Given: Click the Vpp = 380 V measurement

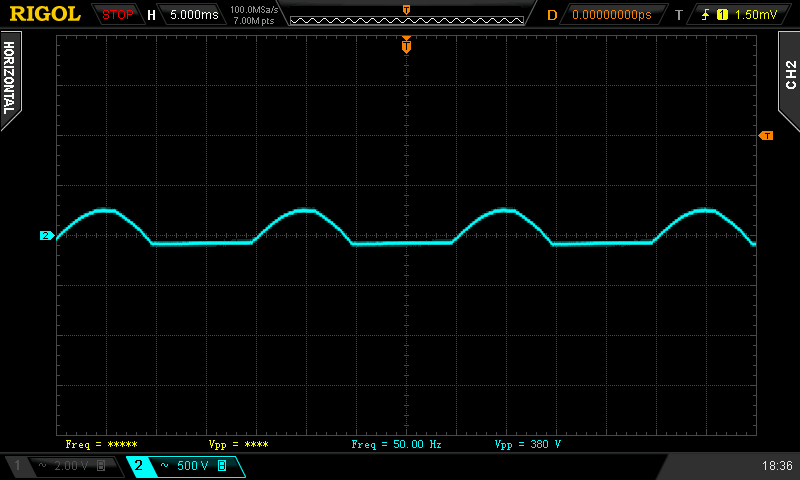Looking at the screenshot, I should point(528,443).
